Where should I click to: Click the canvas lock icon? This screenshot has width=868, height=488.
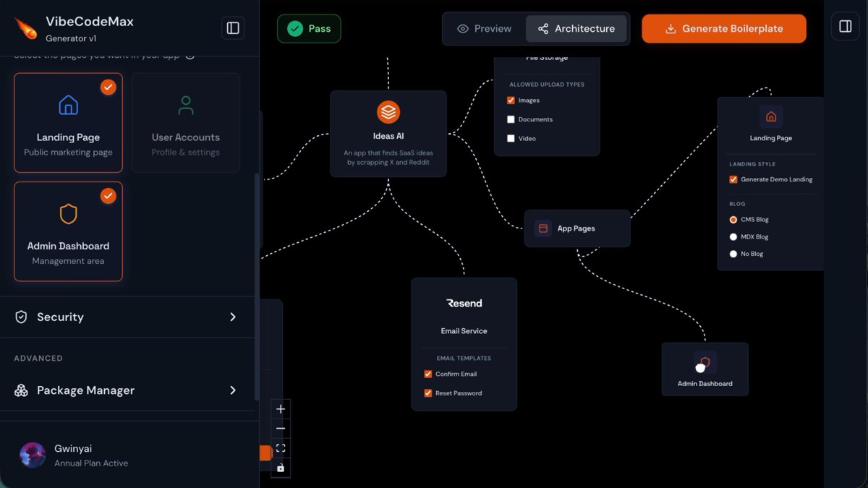tap(281, 468)
